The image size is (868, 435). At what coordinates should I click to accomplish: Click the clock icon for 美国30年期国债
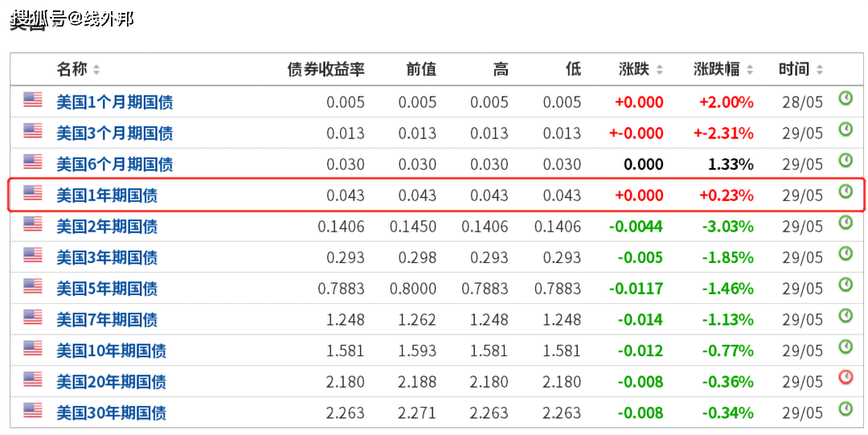tap(845, 408)
